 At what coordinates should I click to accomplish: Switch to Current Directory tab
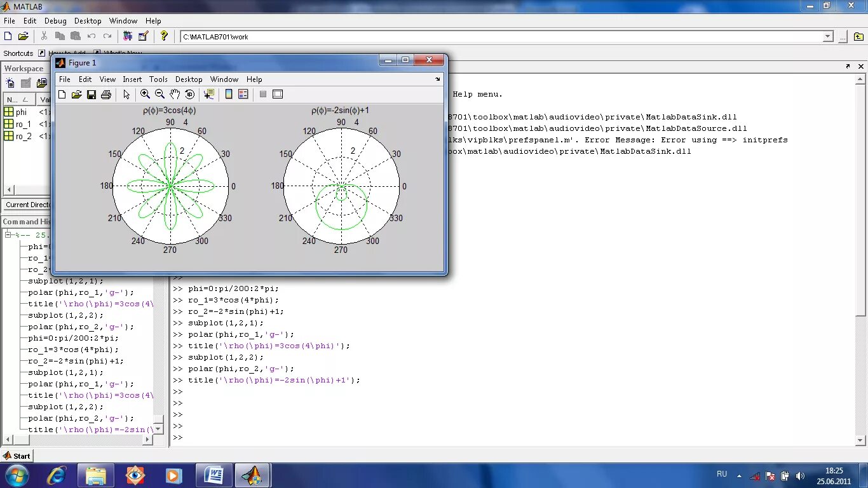point(27,205)
